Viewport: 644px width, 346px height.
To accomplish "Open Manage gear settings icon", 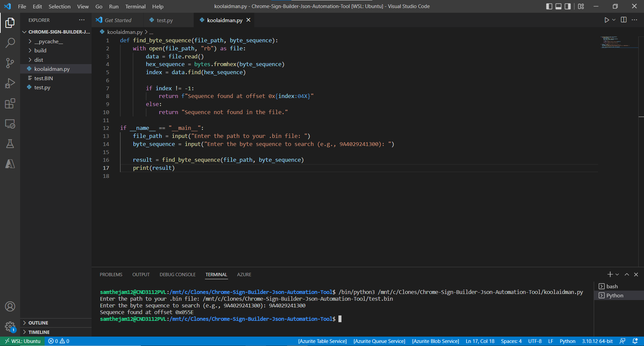I will click(x=10, y=327).
